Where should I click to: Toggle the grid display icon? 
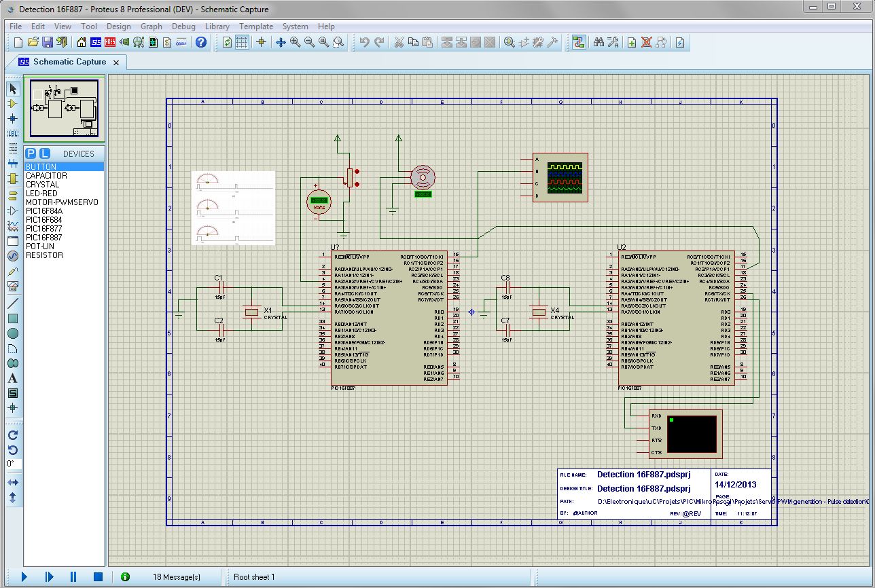242,42
